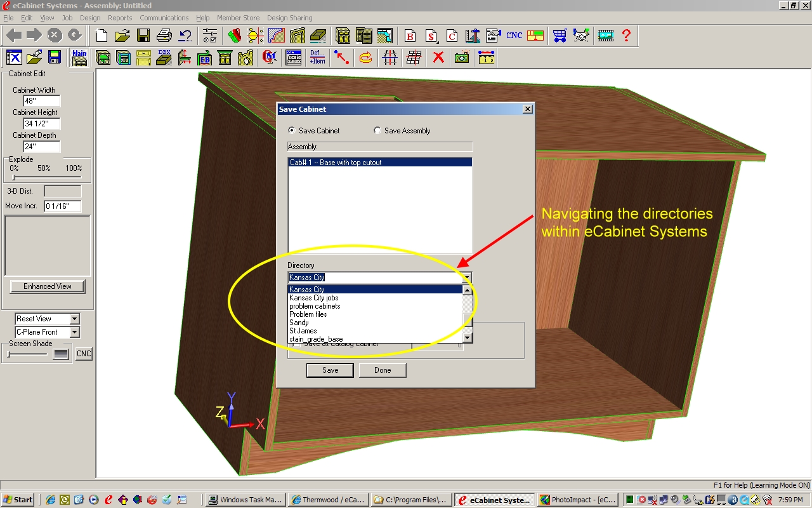Open the File menu
The height and width of the screenshot is (508, 812).
click(8, 18)
